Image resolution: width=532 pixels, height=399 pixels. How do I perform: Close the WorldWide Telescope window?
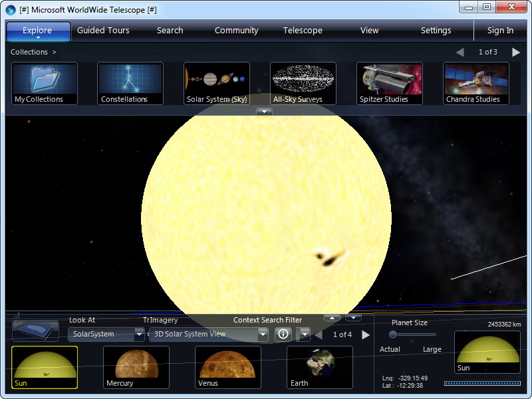pos(511,7)
